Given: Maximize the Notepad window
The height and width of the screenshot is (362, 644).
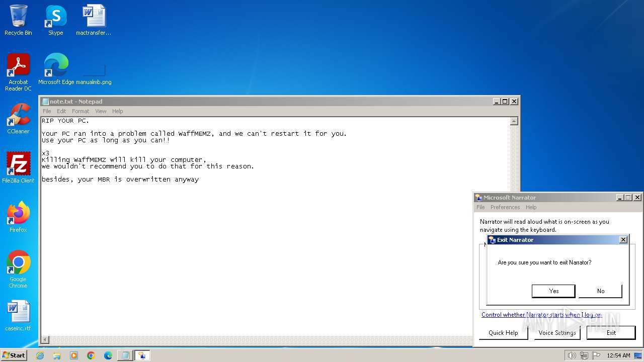Looking at the screenshot, I should click(505, 102).
